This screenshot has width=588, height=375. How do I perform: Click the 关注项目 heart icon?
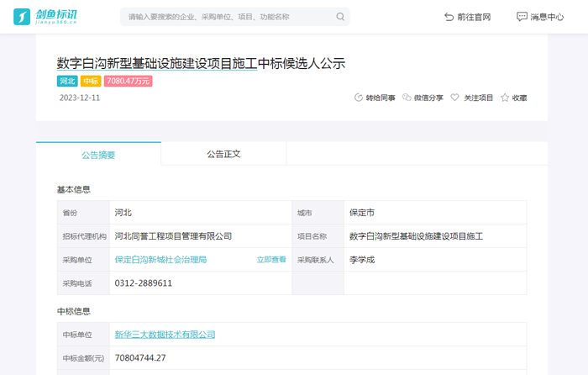tap(455, 98)
